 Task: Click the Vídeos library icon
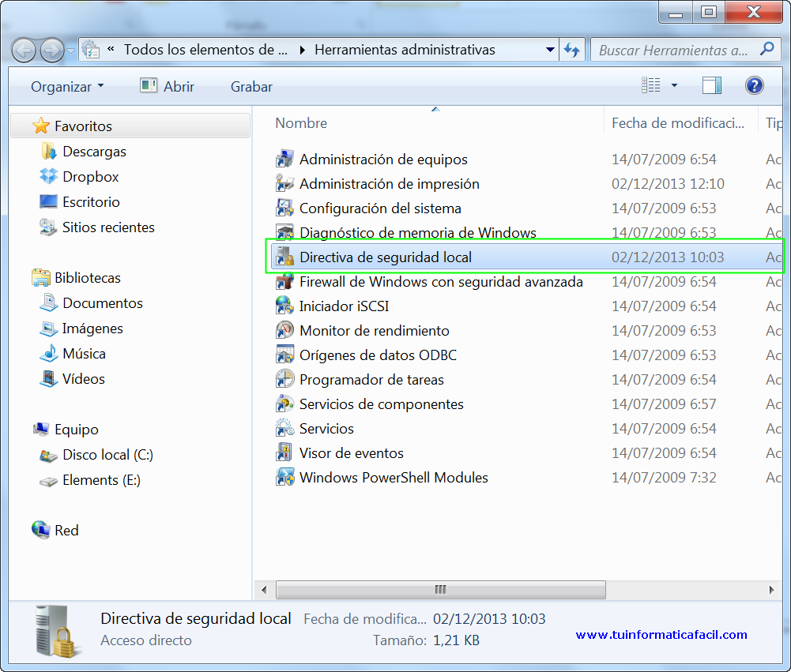pos(49,378)
